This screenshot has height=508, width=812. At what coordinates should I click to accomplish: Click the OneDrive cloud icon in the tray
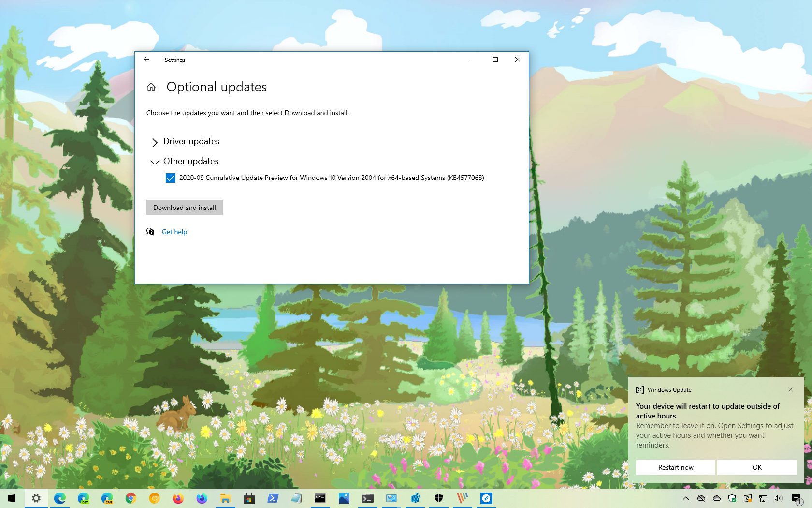pos(717,498)
